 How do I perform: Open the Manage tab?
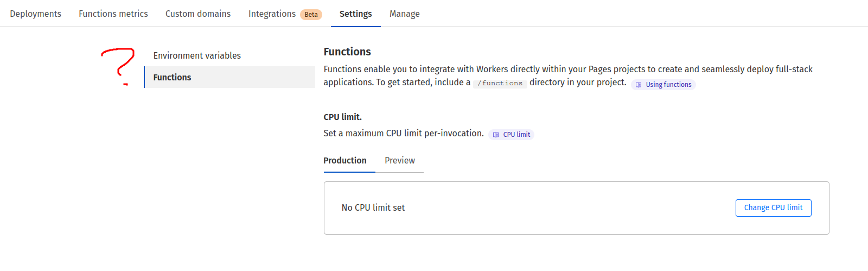click(x=404, y=14)
